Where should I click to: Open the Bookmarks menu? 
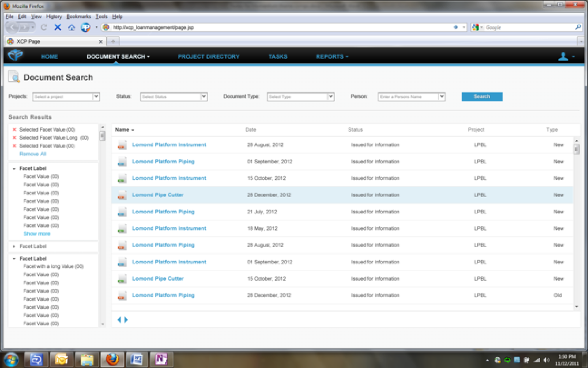tap(79, 17)
